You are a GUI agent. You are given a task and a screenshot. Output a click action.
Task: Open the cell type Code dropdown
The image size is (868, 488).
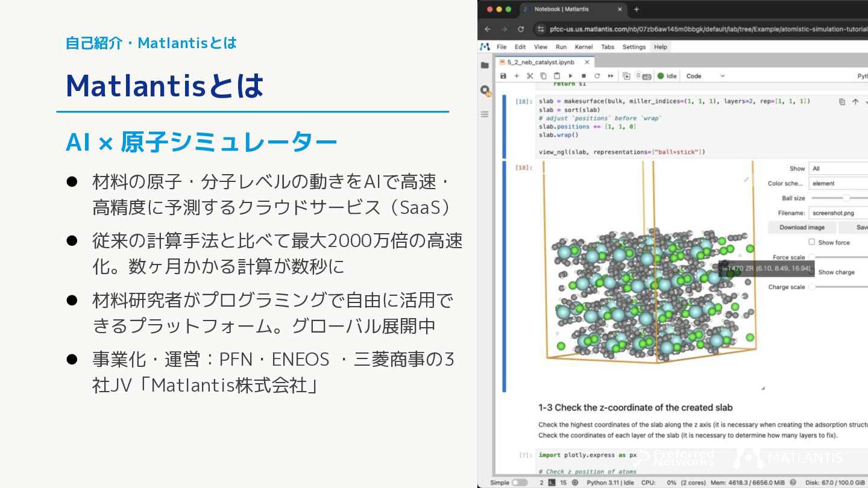click(705, 76)
